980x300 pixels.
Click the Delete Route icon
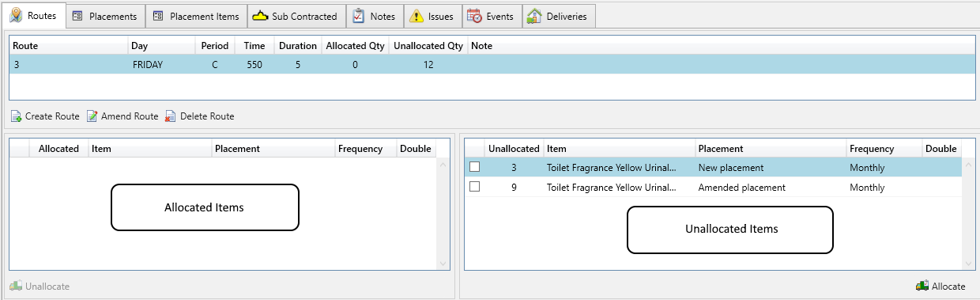coord(171,116)
